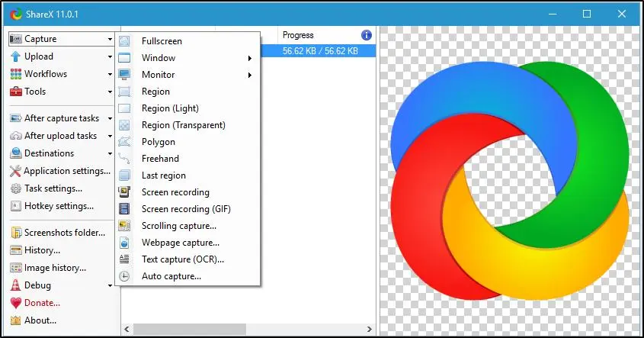Open the Monitor submenu arrow
This screenshot has width=644, height=338.
click(250, 76)
